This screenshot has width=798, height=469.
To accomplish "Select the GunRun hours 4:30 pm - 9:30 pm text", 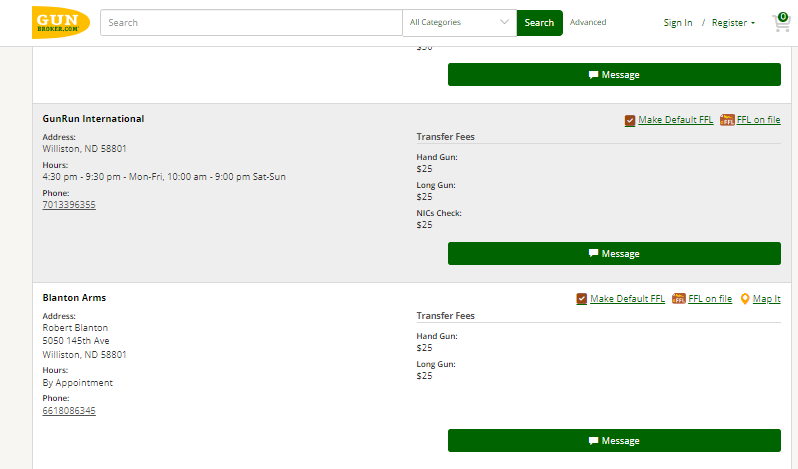I will tap(164, 177).
